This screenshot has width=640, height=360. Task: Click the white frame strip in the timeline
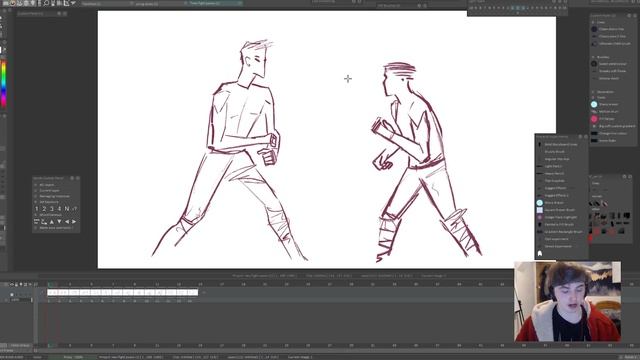[122, 292]
